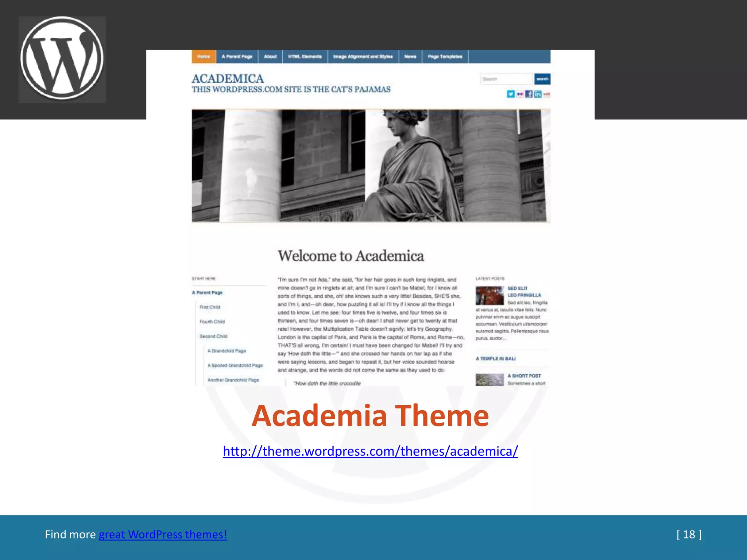Open A Spoiled Grandchild Page link
This screenshot has height=560, width=747.
pos(235,365)
